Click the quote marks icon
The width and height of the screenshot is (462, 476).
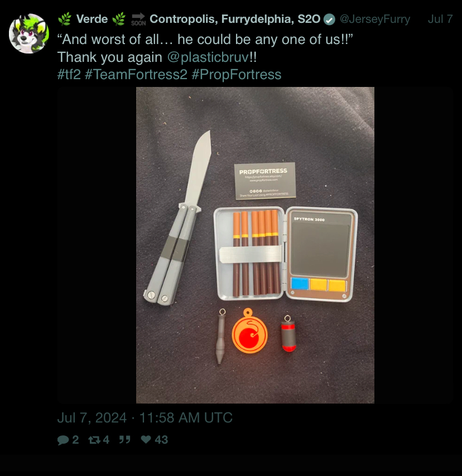(124, 440)
